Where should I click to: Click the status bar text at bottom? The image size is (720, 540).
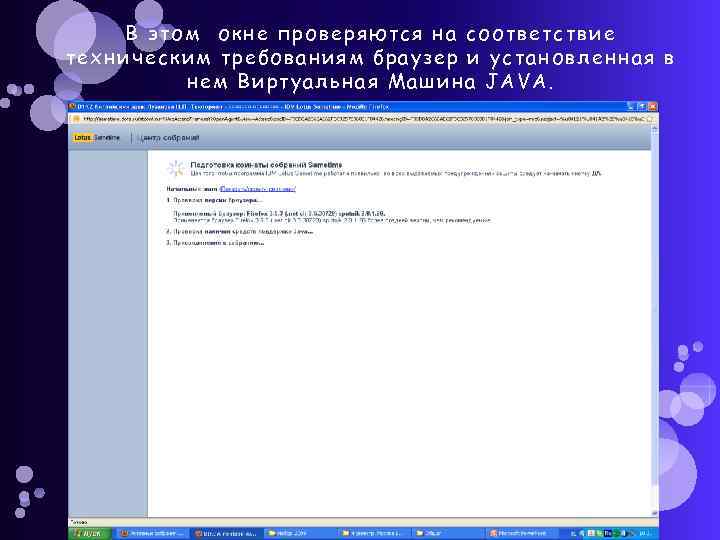click(x=79, y=522)
